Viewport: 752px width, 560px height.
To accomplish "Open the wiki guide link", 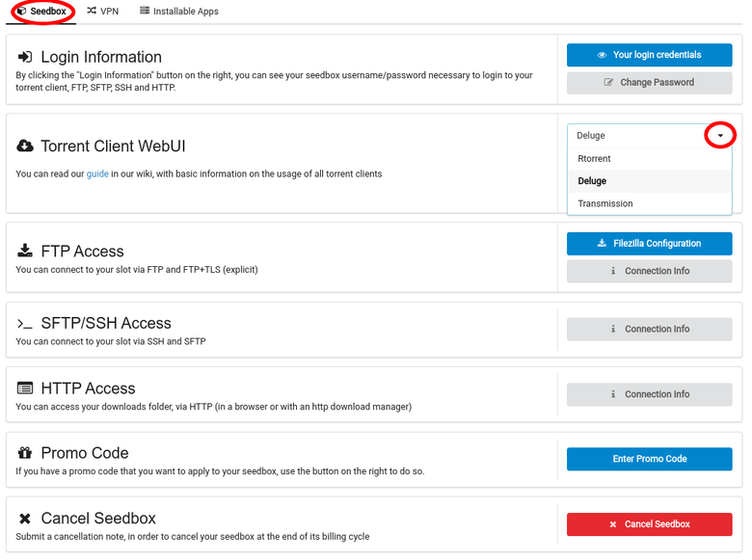I will coord(97,174).
